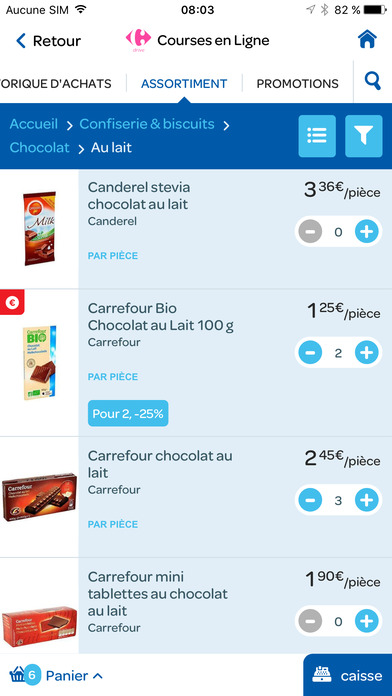Open Carrefour Bio chocolate thumbnail
The image size is (392, 696).
click(40, 362)
